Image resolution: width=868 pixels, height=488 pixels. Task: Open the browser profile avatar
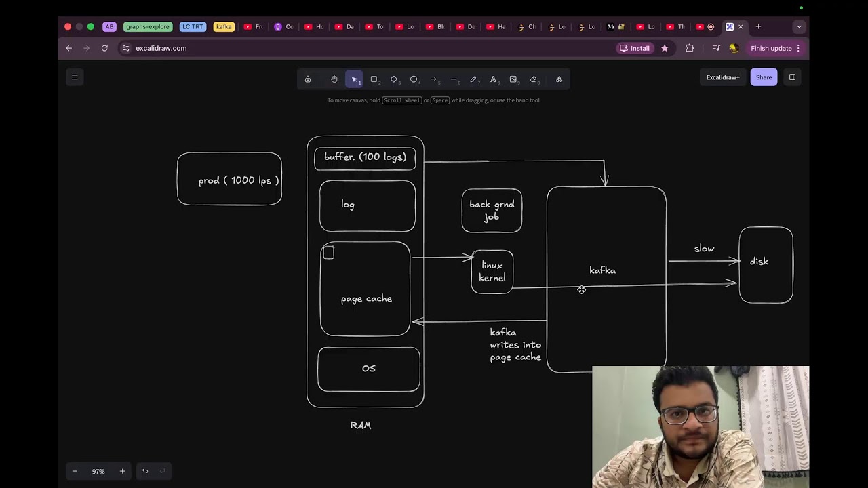click(733, 48)
